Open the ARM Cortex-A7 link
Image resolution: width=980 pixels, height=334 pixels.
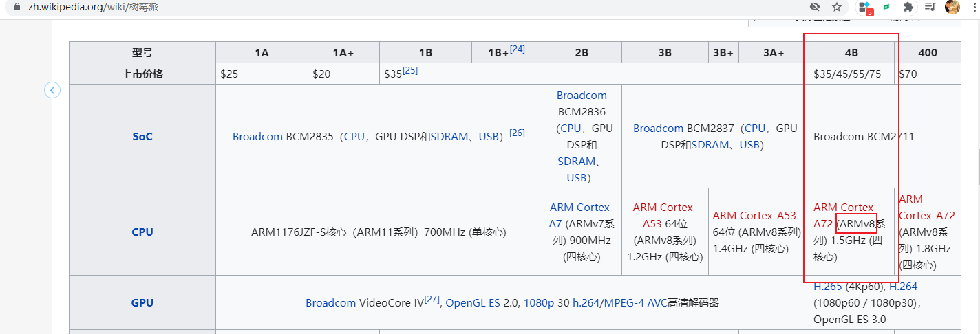582,215
